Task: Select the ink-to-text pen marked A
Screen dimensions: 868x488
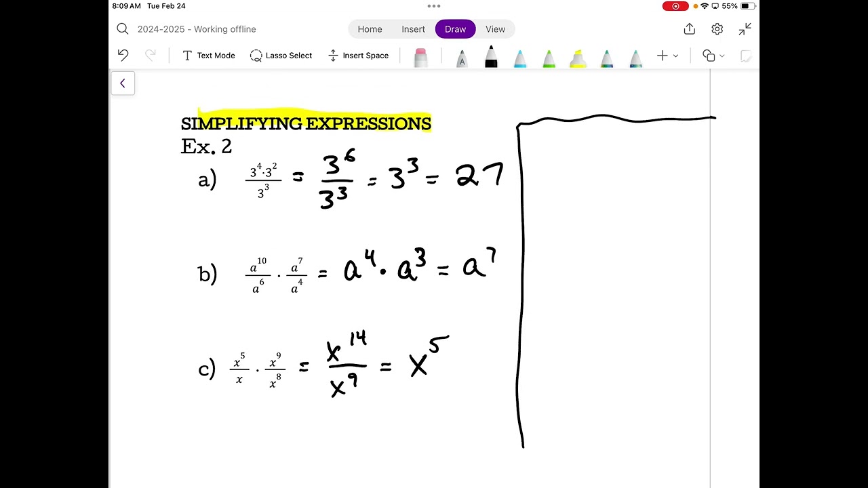Action: [462, 58]
